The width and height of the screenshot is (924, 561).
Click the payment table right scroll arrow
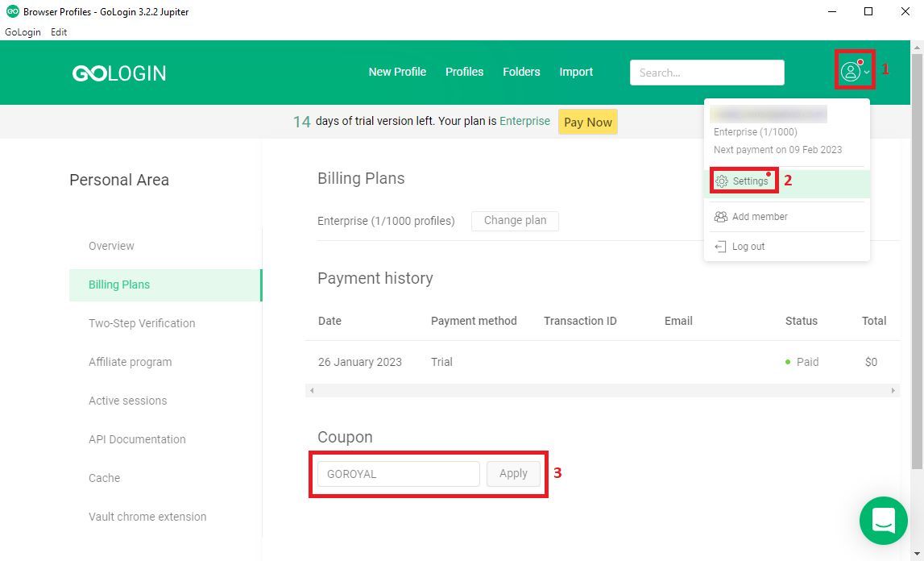(x=893, y=390)
